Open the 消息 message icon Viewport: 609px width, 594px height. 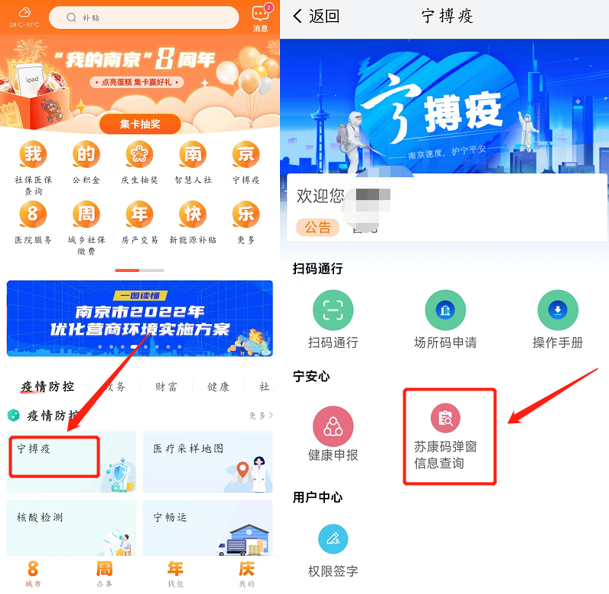pyautogui.click(x=260, y=14)
